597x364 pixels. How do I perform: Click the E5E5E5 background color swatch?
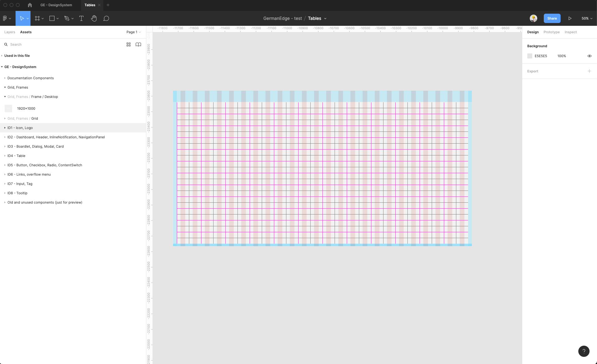[530, 56]
